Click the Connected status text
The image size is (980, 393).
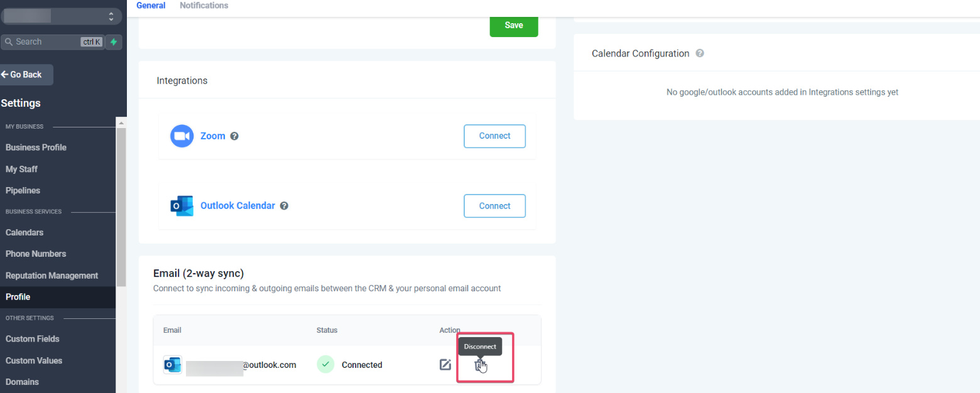362,365
